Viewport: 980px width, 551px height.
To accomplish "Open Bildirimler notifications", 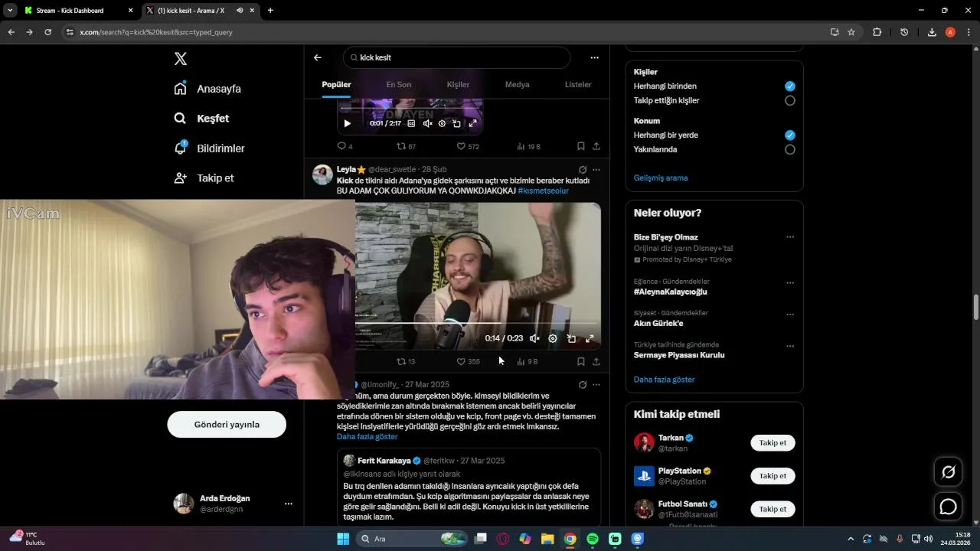I will [x=209, y=148].
